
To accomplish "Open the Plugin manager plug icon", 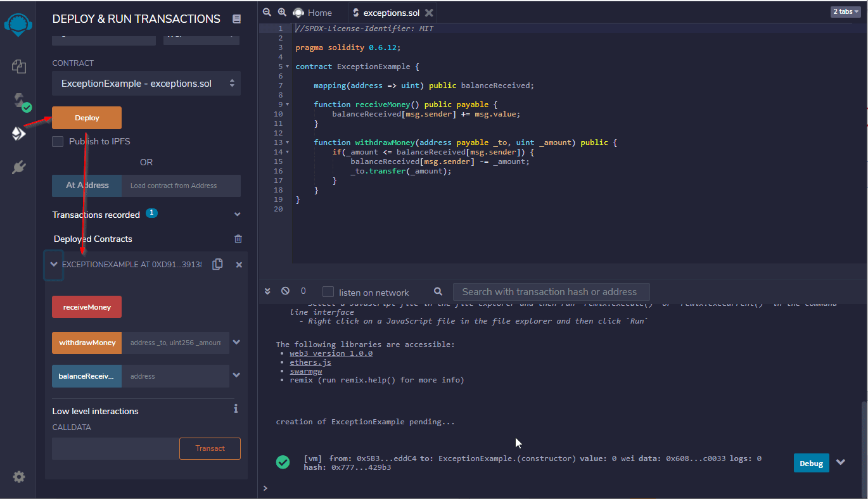I will pyautogui.click(x=18, y=167).
